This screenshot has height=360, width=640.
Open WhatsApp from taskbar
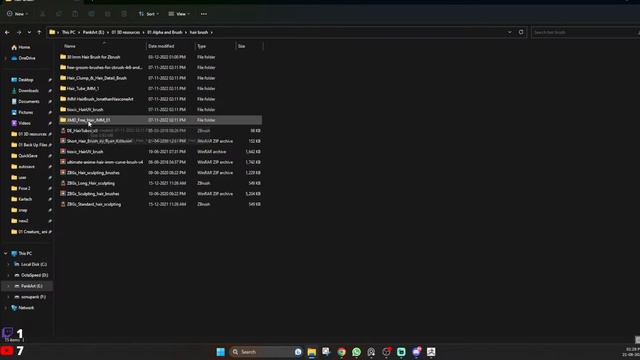356,352
